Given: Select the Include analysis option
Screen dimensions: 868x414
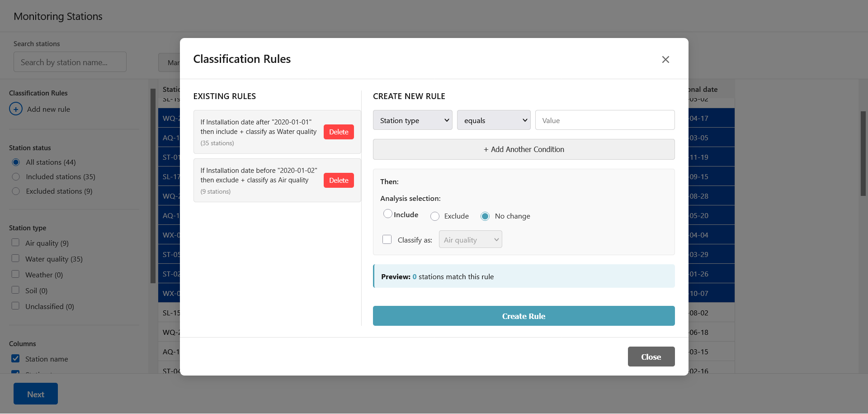Looking at the screenshot, I should coord(388,214).
